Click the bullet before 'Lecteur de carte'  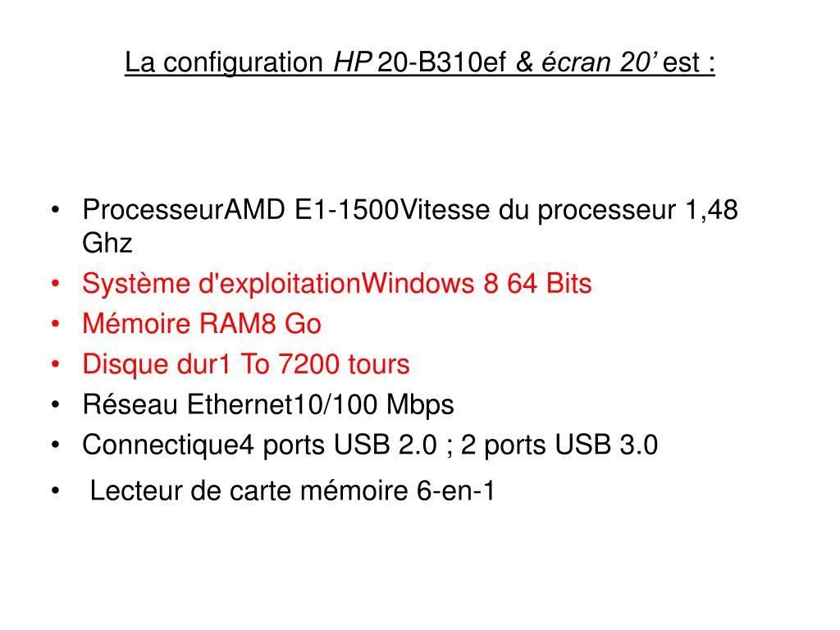pyautogui.click(x=56, y=491)
